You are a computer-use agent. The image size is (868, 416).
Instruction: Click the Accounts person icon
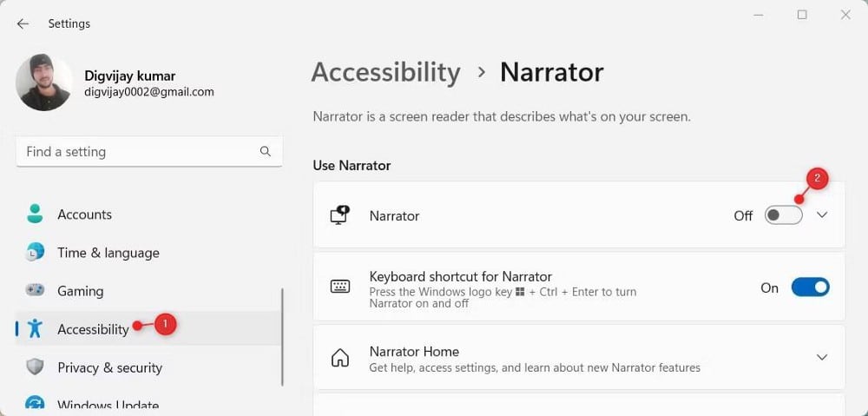(x=35, y=214)
